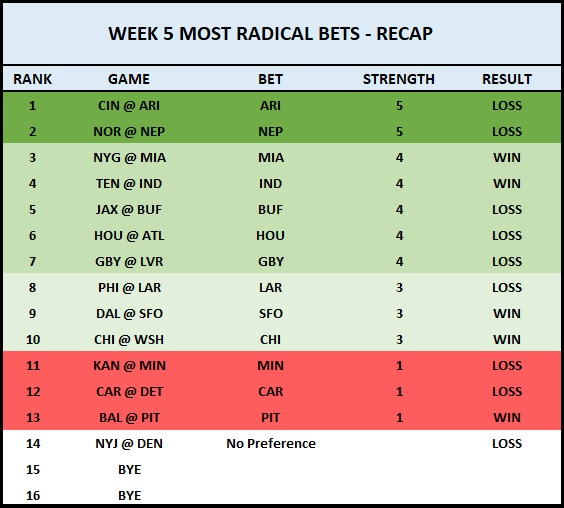
Task: Click the WIN result for DAL @ SFO
Action: [507, 313]
